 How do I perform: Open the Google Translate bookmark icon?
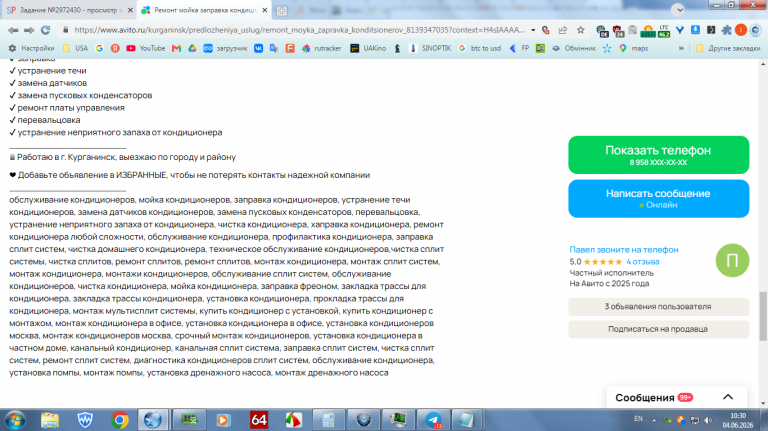(x=274, y=48)
